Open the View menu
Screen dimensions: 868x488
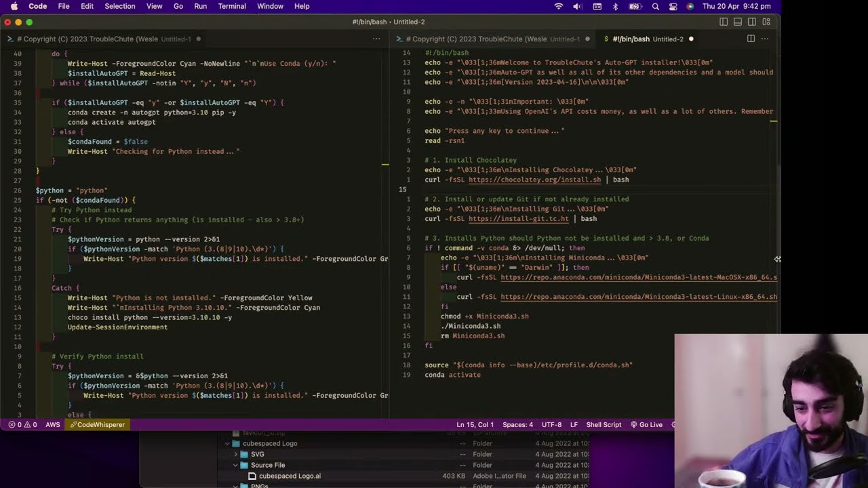(155, 6)
